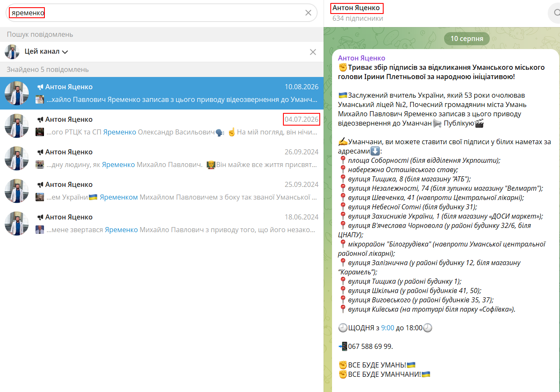This screenshot has height=392, width=560.
Task: Open the search result dated 04.07.2026
Action: click(162, 126)
